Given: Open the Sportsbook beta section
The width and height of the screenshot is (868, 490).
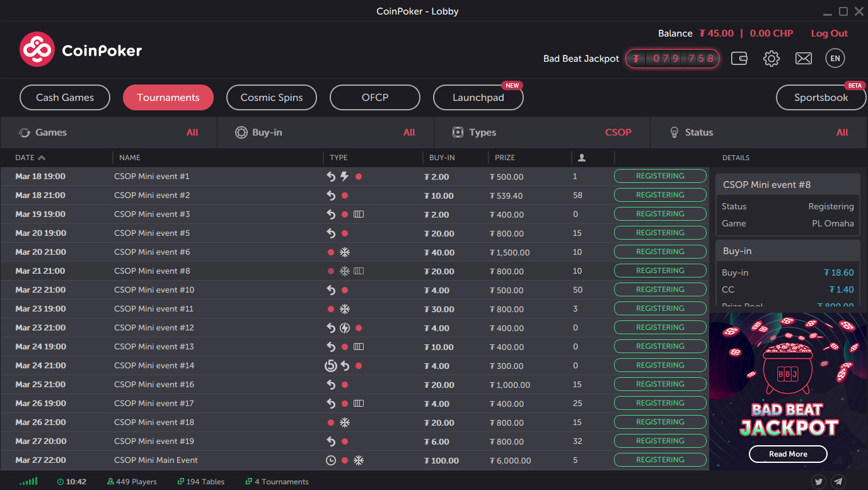Looking at the screenshot, I should 821,98.
